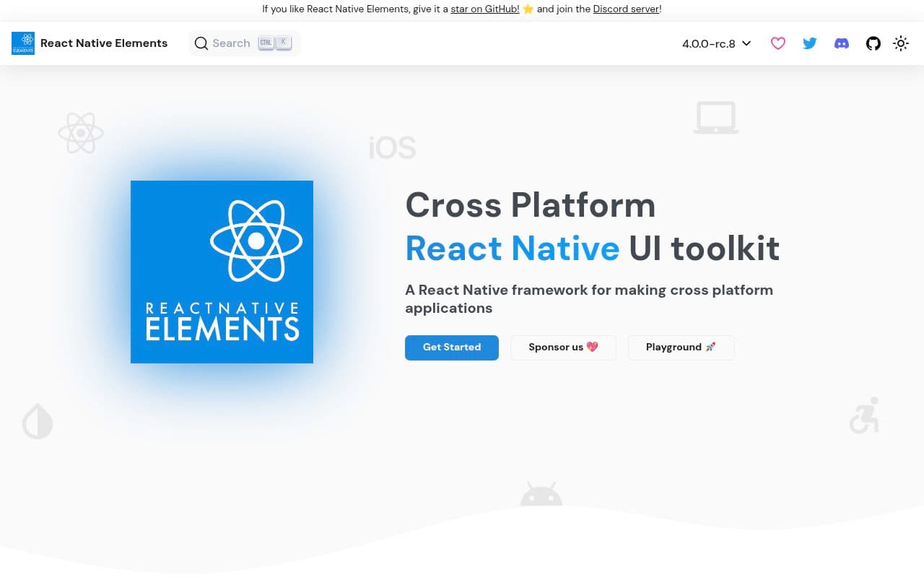Click the star on GitHub banner link
This screenshot has height=578, width=924.
coord(484,9)
